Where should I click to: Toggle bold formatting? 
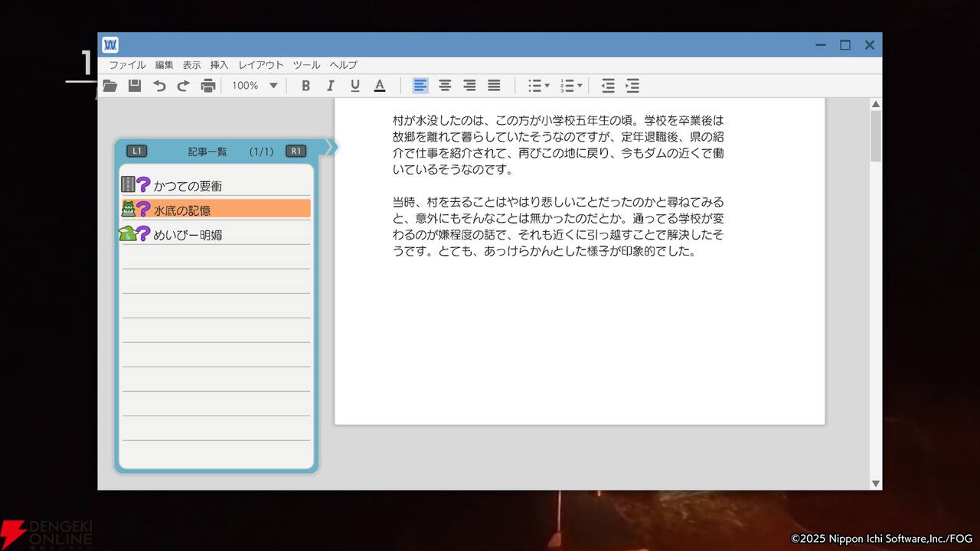coord(305,86)
